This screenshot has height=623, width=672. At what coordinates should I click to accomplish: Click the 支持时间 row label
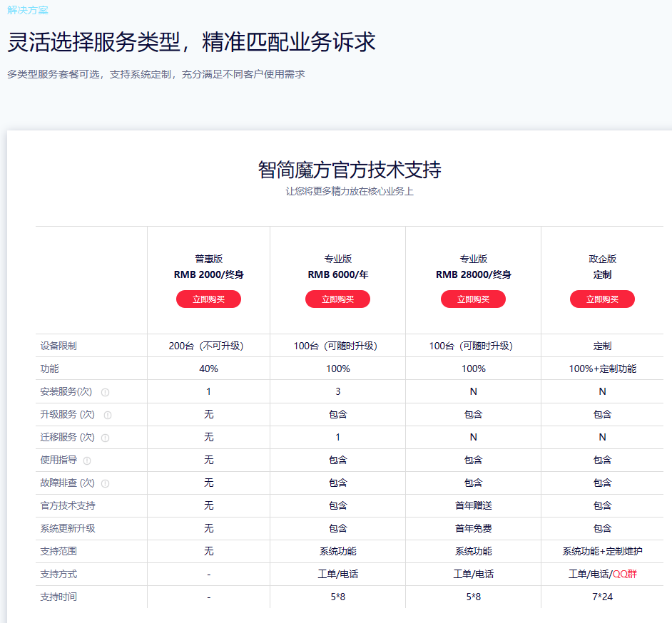tap(58, 597)
